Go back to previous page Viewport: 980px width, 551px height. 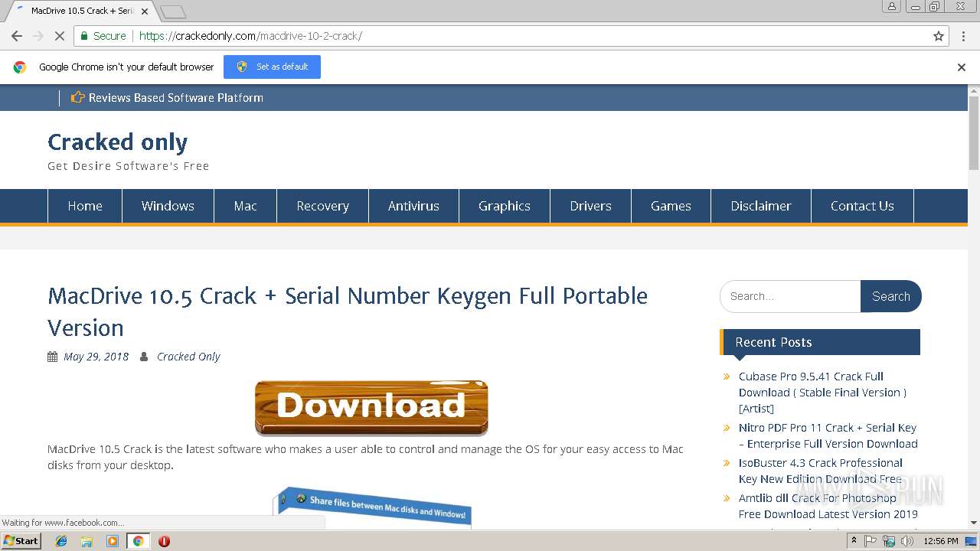16,36
